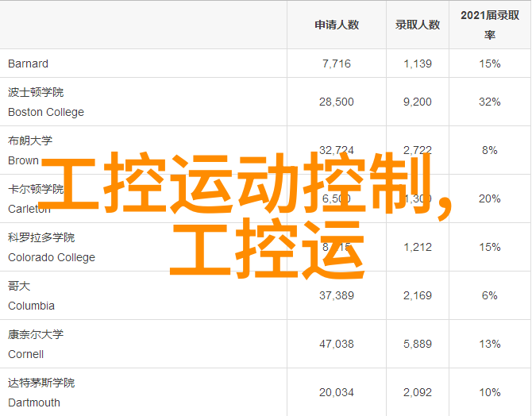Click the 波士顿学院 Chinese name

tap(36, 92)
